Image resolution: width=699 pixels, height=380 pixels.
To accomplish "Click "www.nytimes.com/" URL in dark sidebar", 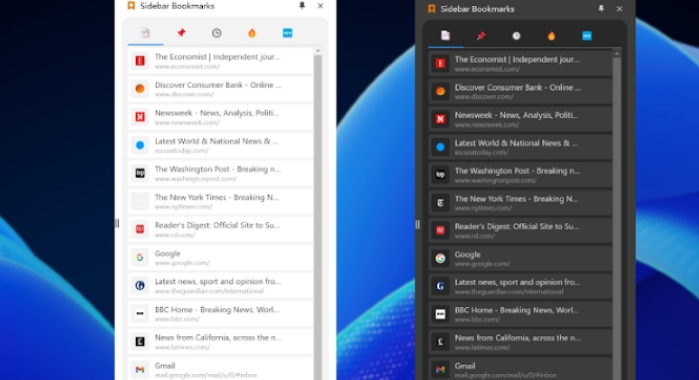I will 483,208.
